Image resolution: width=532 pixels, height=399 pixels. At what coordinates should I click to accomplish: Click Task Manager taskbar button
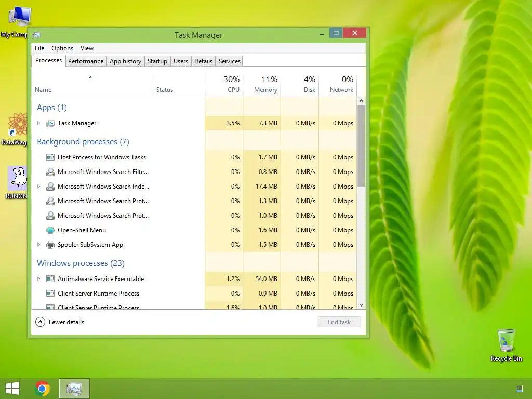74,389
